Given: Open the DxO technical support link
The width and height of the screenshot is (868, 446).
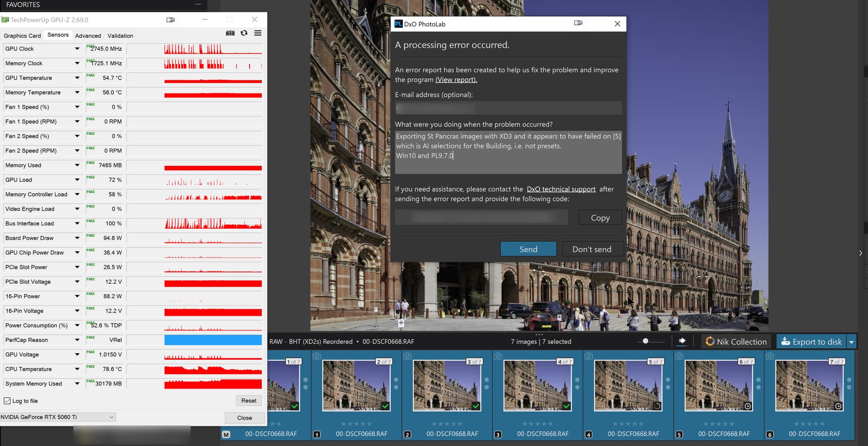Looking at the screenshot, I should [x=561, y=189].
